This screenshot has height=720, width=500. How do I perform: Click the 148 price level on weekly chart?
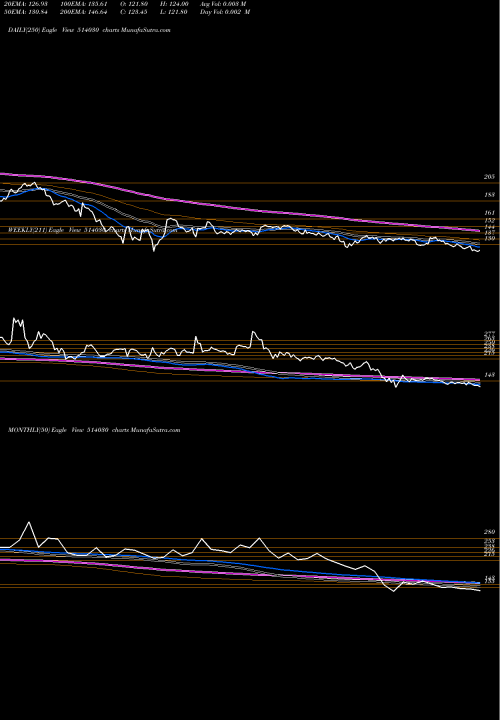(x=489, y=375)
